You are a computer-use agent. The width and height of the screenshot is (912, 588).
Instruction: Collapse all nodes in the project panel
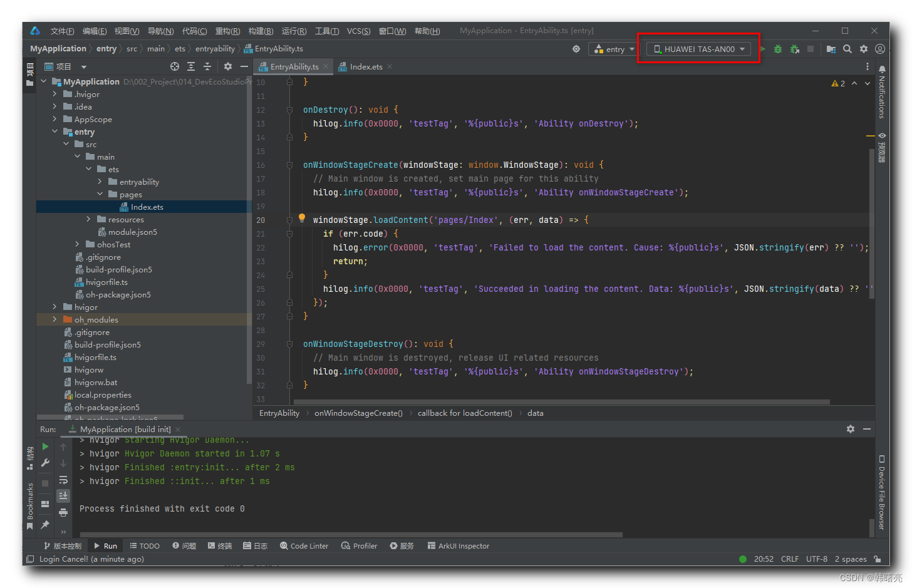[x=207, y=66]
